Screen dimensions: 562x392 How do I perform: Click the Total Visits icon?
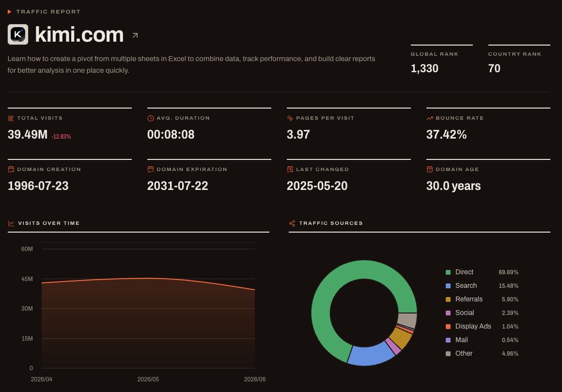click(11, 118)
